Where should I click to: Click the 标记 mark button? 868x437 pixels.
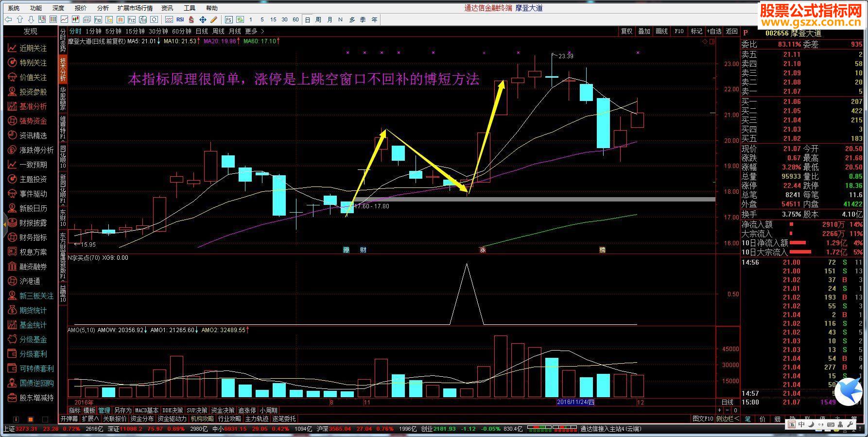coord(697,31)
